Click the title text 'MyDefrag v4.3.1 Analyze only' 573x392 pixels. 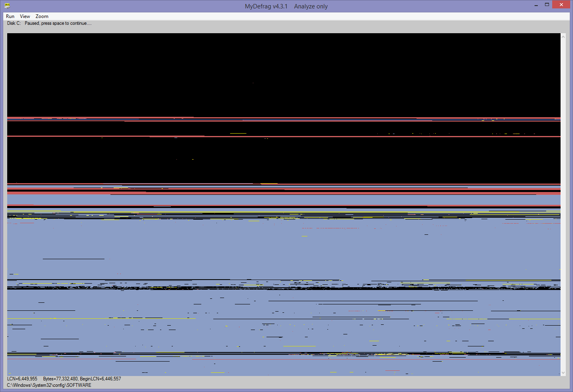coord(286,6)
